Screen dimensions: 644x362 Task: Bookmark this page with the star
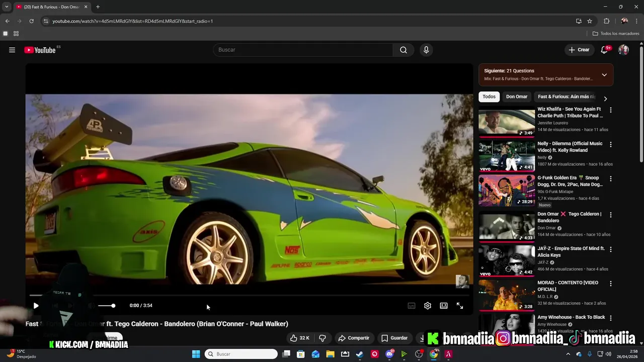[590, 21]
